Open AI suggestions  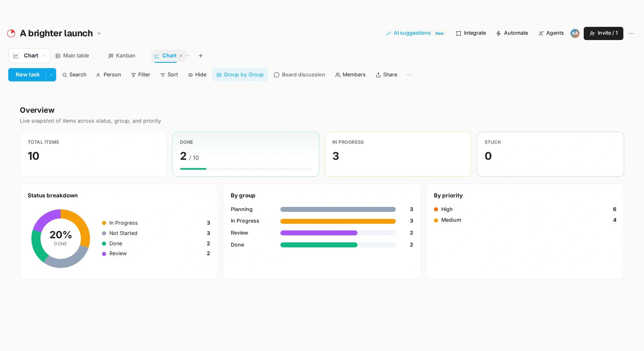415,33
